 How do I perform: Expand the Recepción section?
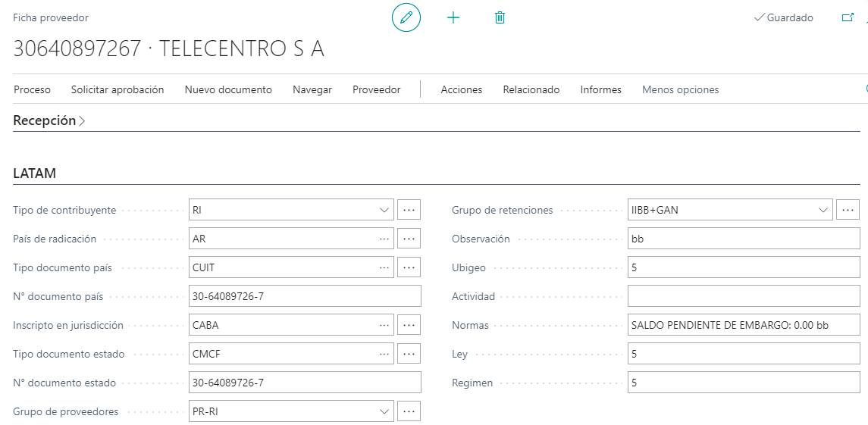(49, 120)
